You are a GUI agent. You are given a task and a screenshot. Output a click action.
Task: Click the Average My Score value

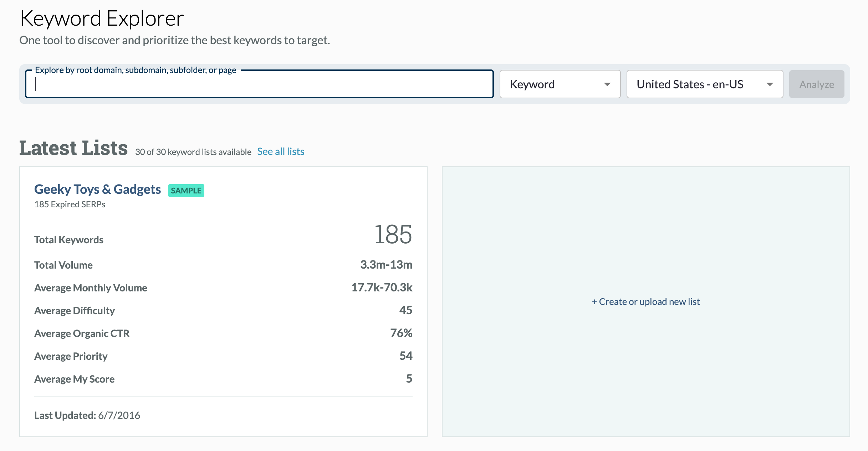(409, 379)
